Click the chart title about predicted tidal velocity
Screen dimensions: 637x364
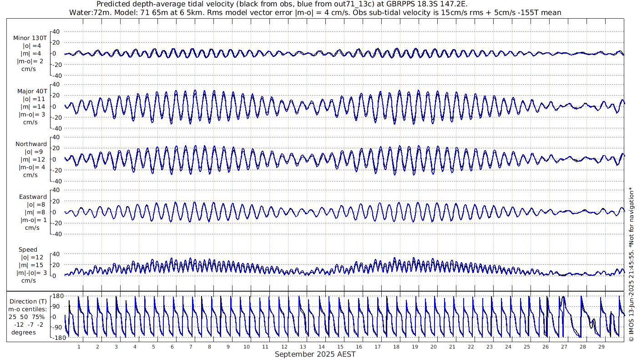[x=282, y=4]
